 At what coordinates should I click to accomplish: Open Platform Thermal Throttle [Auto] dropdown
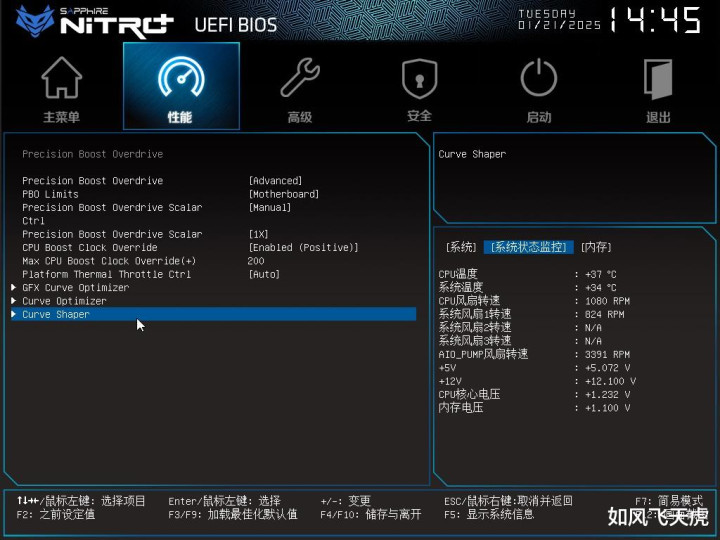tap(264, 274)
